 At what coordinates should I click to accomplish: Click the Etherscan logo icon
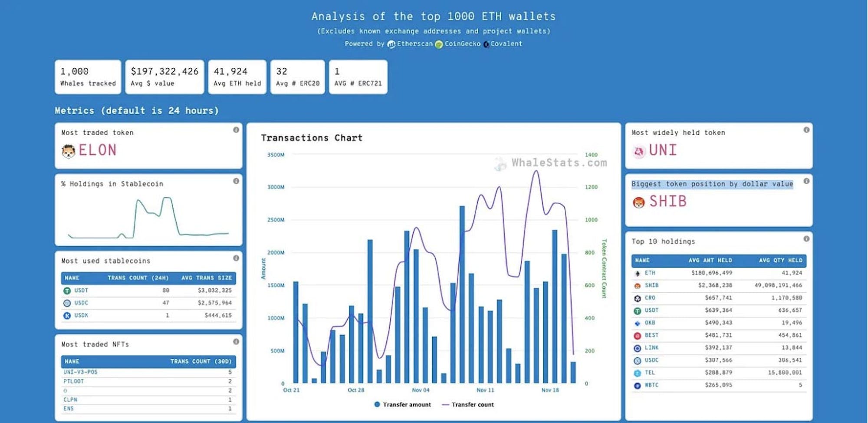pyautogui.click(x=391, y=44)
